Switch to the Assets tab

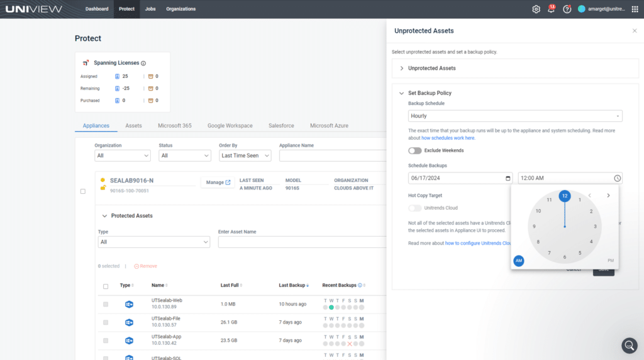click(x=133, y=126)
